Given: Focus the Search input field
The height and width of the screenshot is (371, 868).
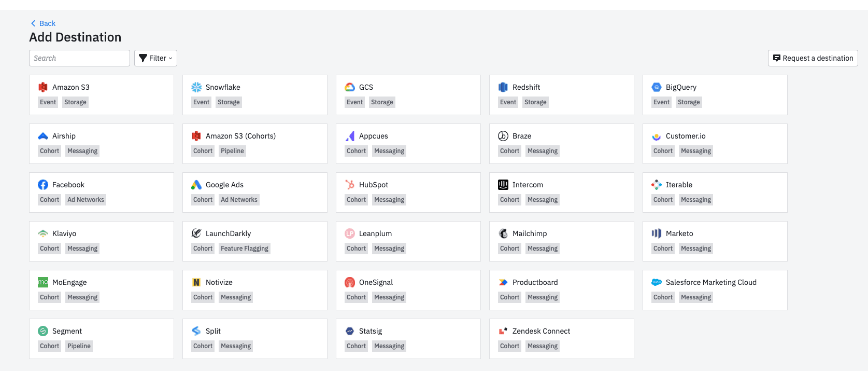Looking at the screenshot, I should [x=79, y=58].
